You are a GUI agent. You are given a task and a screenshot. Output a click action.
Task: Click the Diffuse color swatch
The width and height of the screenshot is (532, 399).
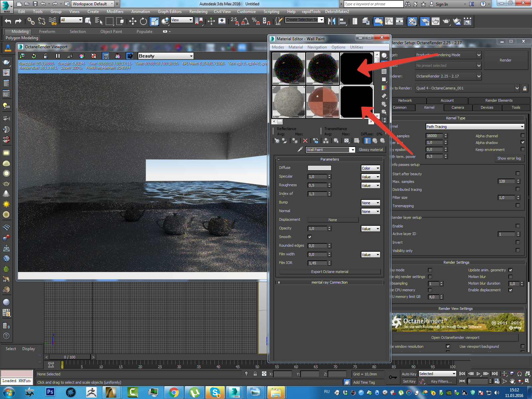coord(319,168)
